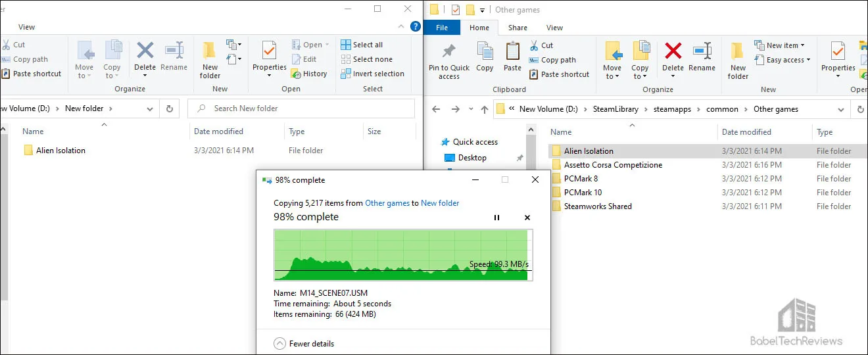Collapse the ribbon arrow in left window
This screenshot has height=355, width=868.
click(402, 27)
